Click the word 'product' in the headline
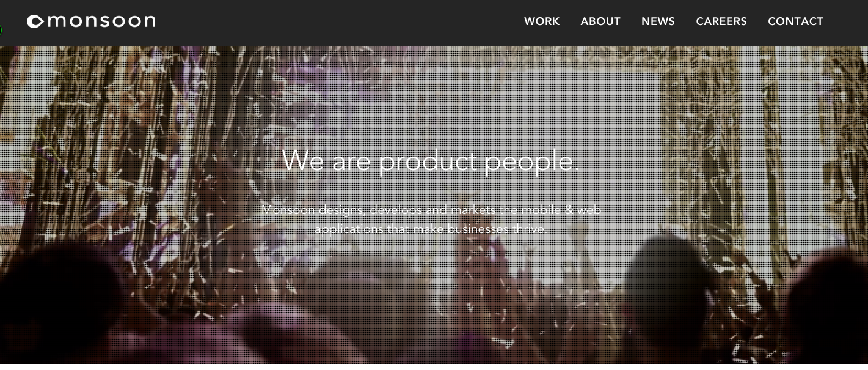Viewport: 868px width, 370px height. (x=427, y=161)
